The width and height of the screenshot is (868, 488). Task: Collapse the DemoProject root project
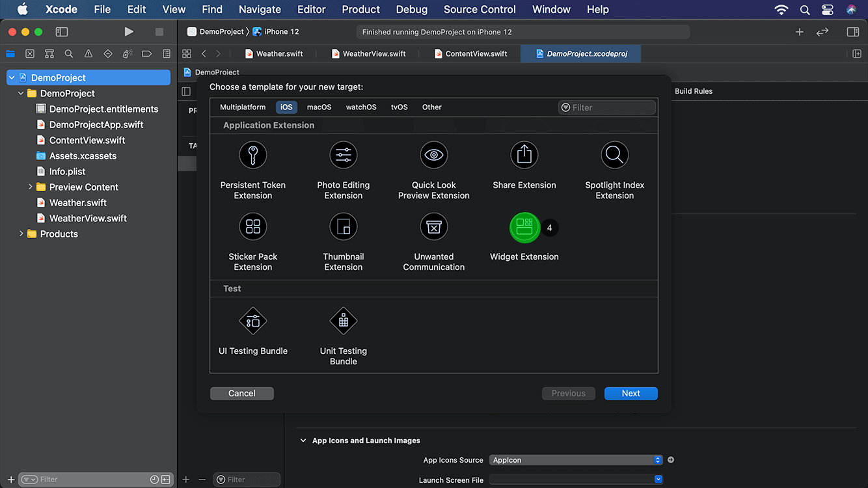pyautogui.click(x=11, y=77)
